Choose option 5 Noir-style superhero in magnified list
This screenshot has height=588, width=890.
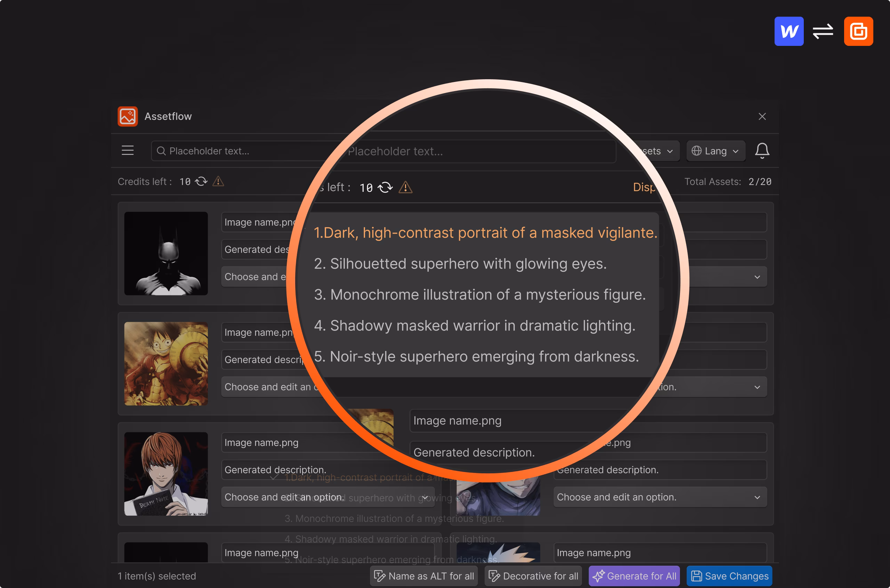(476, 356)
